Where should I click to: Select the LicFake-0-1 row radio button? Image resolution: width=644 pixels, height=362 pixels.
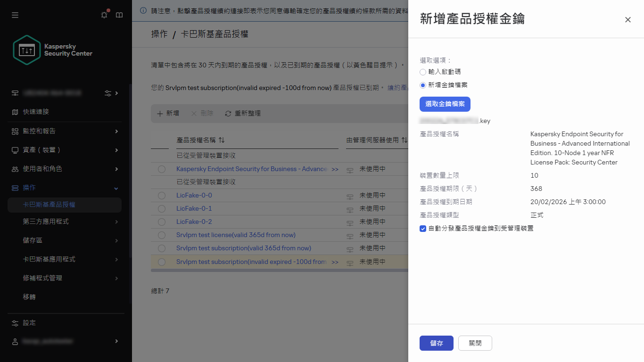coord(162,208)
